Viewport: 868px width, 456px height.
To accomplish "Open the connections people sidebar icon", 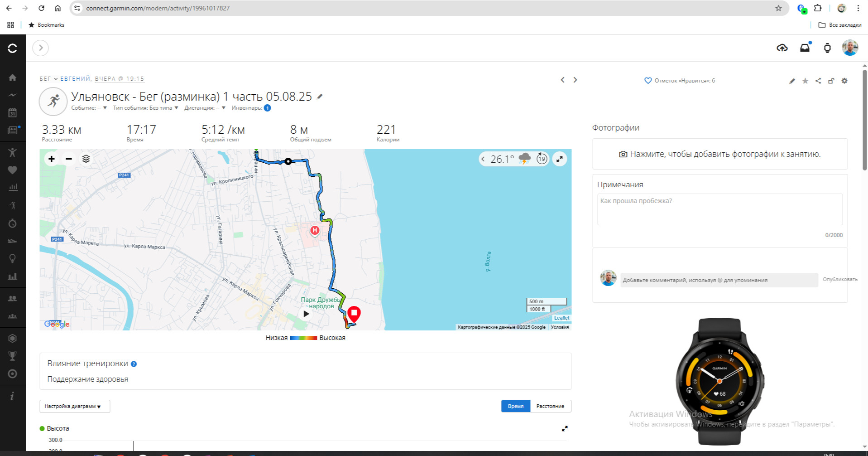I will (13, 298).
